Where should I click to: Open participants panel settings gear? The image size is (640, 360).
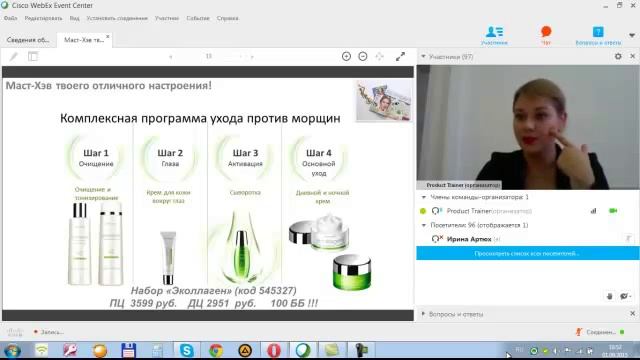pyautogui.click(x=618, y=56)
